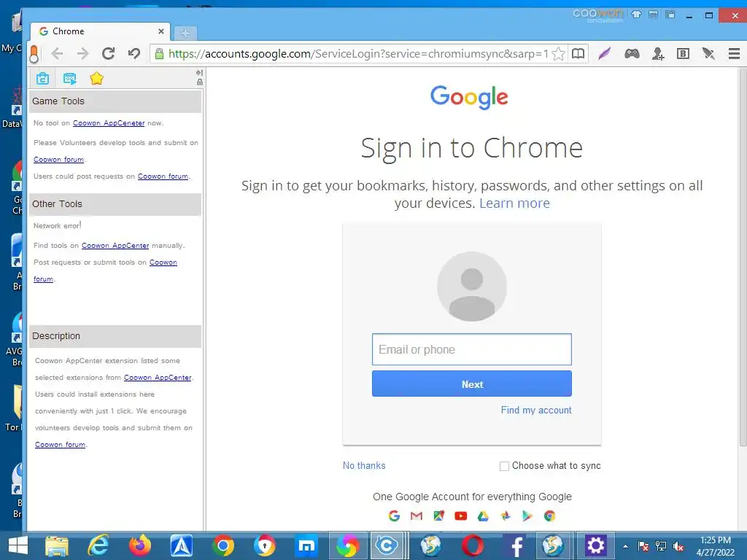Screen dimensions: 747x560
Task: Click the Google Maps icon in services row
Action: (438, 516)
